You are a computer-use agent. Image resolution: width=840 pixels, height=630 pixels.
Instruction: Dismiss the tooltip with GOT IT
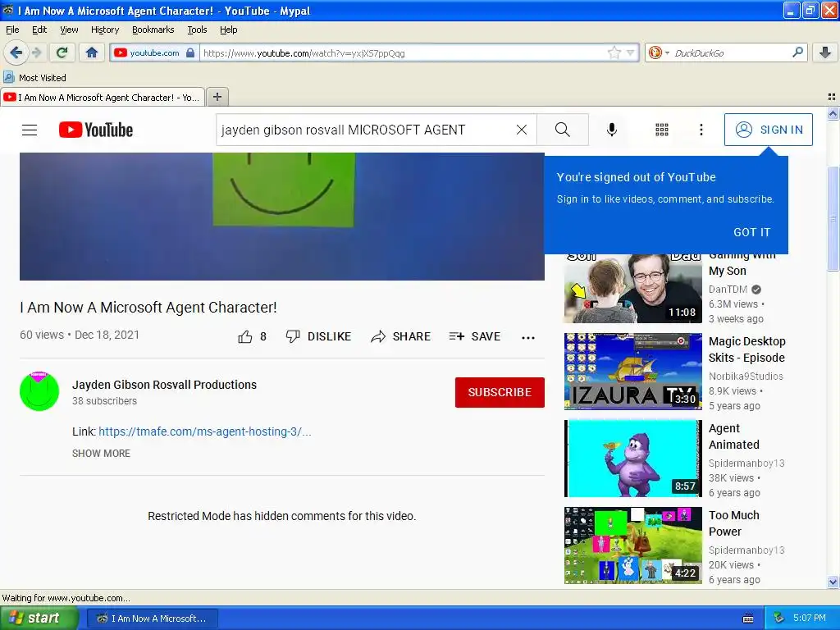tap(751, 232)
